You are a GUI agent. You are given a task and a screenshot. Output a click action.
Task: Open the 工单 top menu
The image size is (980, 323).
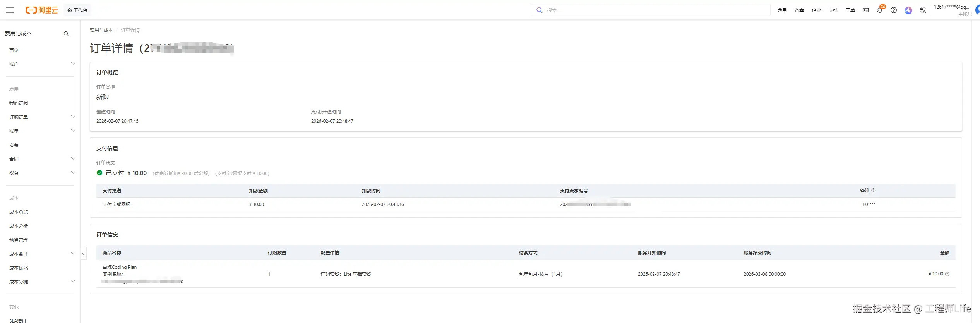(850, 10)
